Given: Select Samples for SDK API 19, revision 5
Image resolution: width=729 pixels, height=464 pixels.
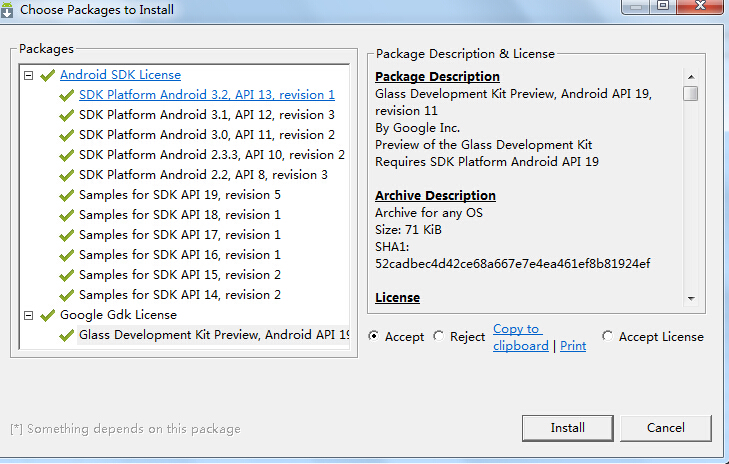Looking at the screenshot, I should [180, 195].
